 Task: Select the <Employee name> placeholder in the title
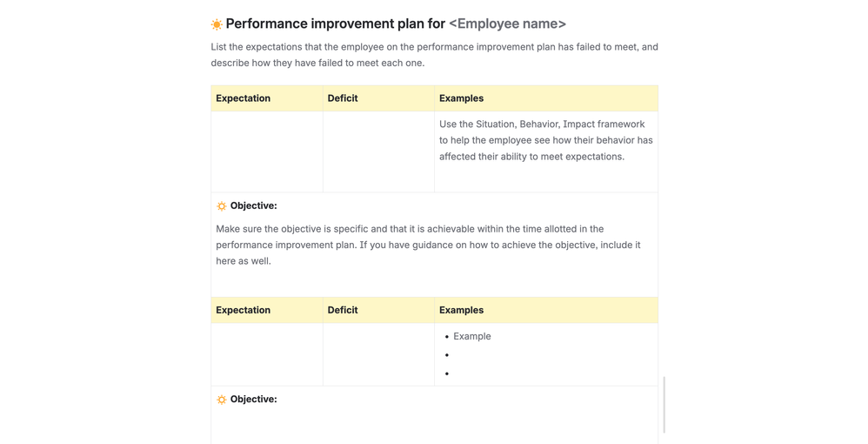coord(507,24)
